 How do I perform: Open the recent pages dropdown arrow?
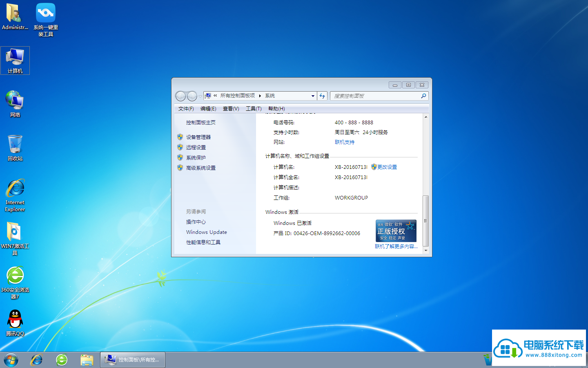coord(200,96)
